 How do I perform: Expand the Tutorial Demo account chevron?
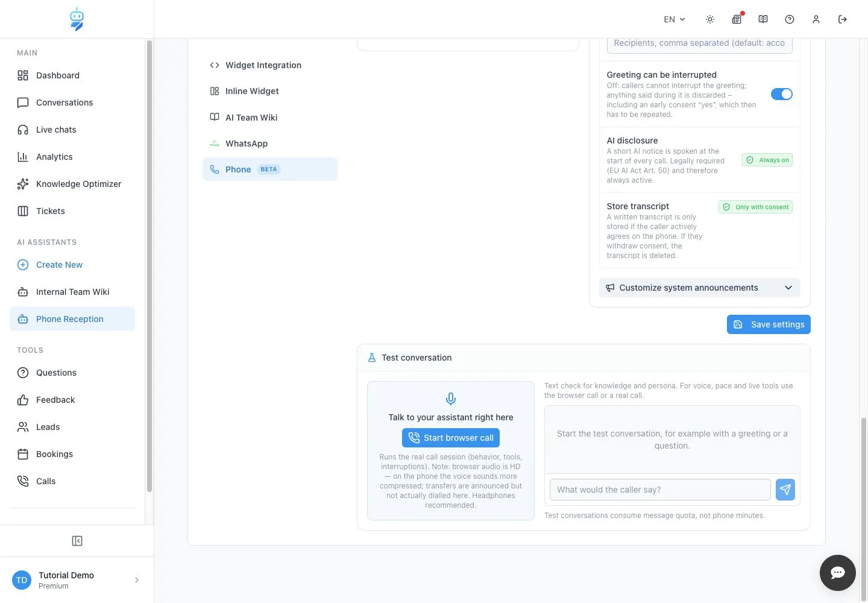137,580
